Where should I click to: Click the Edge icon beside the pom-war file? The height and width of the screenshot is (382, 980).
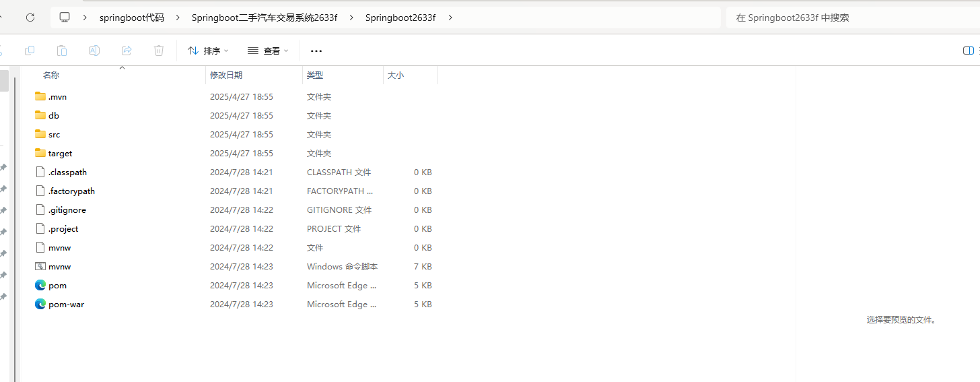point(40,304)
